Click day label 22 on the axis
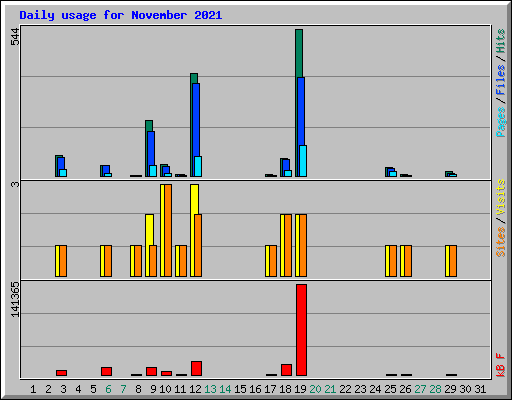This screenshot has height=400, width=512. click(x=345, y=389)
